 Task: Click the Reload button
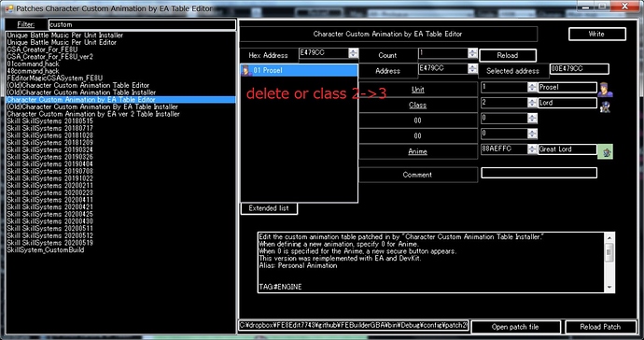[507, 55]
